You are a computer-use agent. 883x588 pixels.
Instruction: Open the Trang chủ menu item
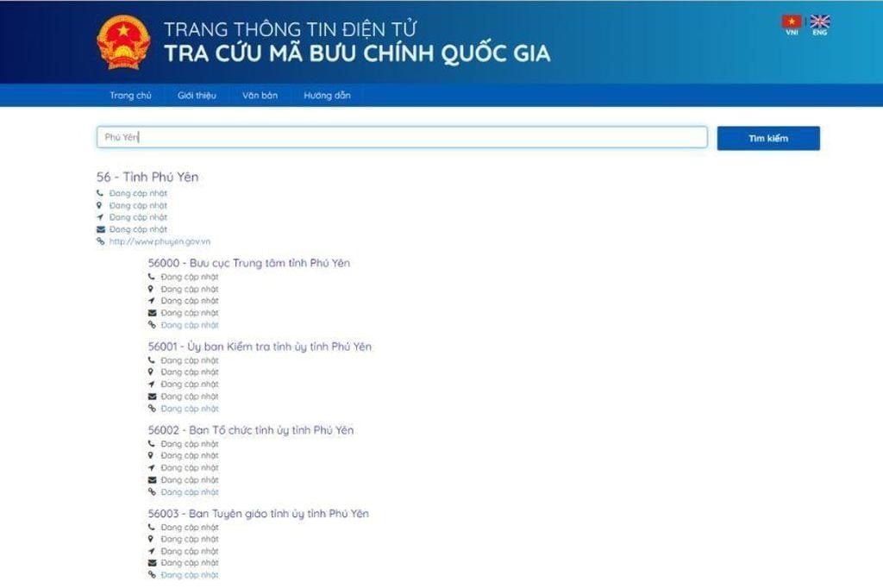tap(130, 96)
